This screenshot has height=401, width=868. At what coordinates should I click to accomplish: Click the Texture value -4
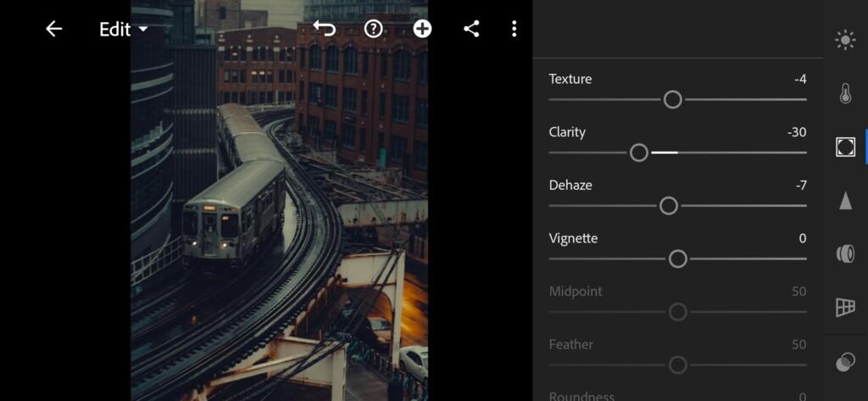pos(800,79)
